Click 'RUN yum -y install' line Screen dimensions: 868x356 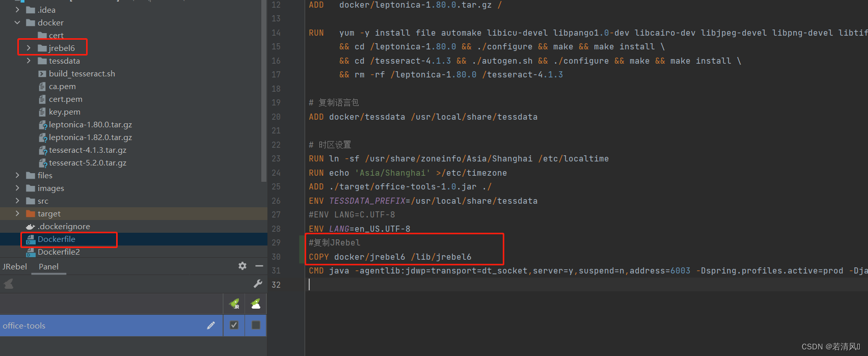pos(588,33)
